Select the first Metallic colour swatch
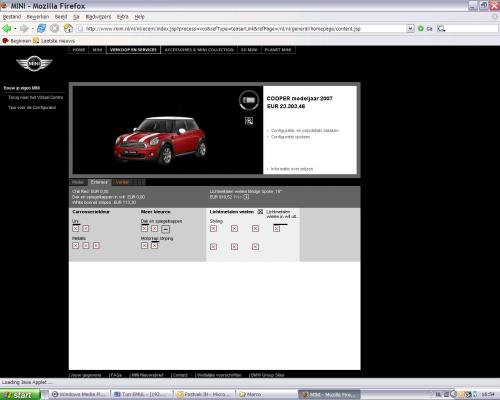 pyautogui.click(x=76, y=245)
